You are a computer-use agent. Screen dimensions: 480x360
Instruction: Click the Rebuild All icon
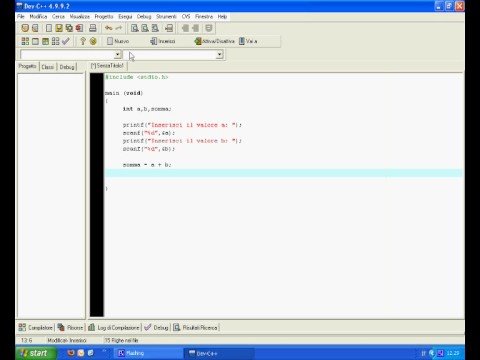(55, 41)
